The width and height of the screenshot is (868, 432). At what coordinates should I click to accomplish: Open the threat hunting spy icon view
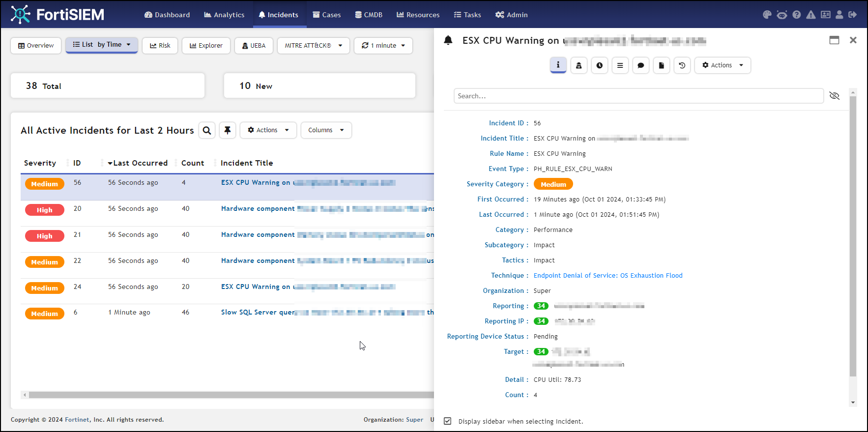coord(579,65)
